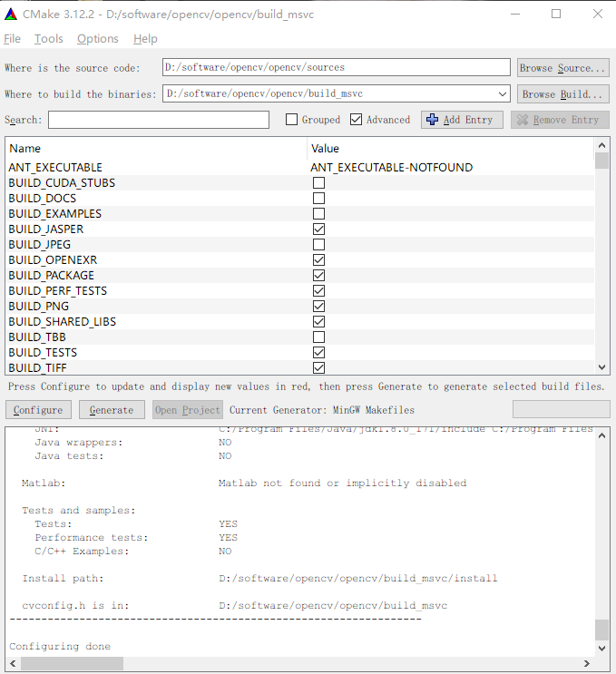The width and height of the screenshot is (616, 674).
Task: Enable BUILD_JPEG checkbox
Action: (x=318, y=245)
